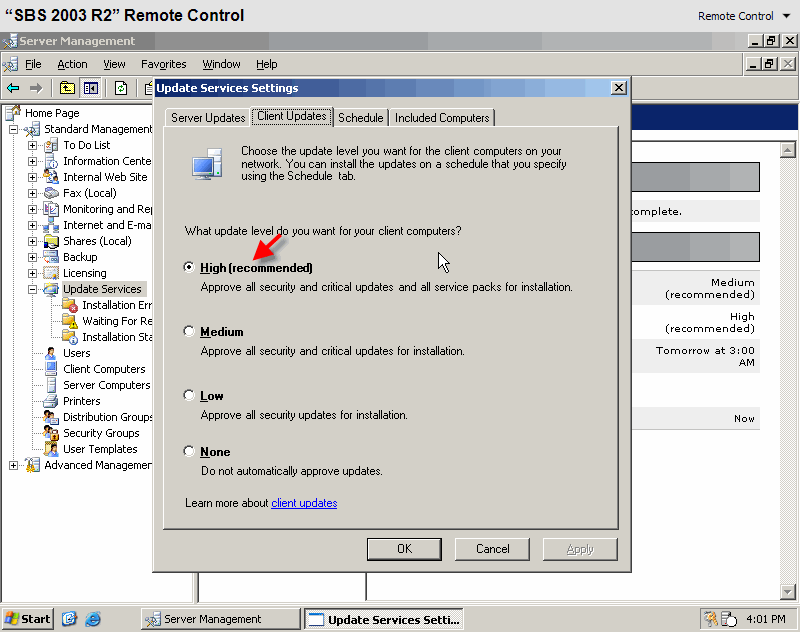Expand the Fax (Local) node
Screen dimensions: 800x632
tap(32, 193)
